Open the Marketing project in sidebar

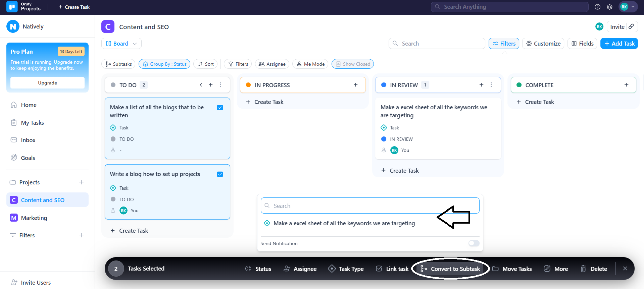(34, 218)
